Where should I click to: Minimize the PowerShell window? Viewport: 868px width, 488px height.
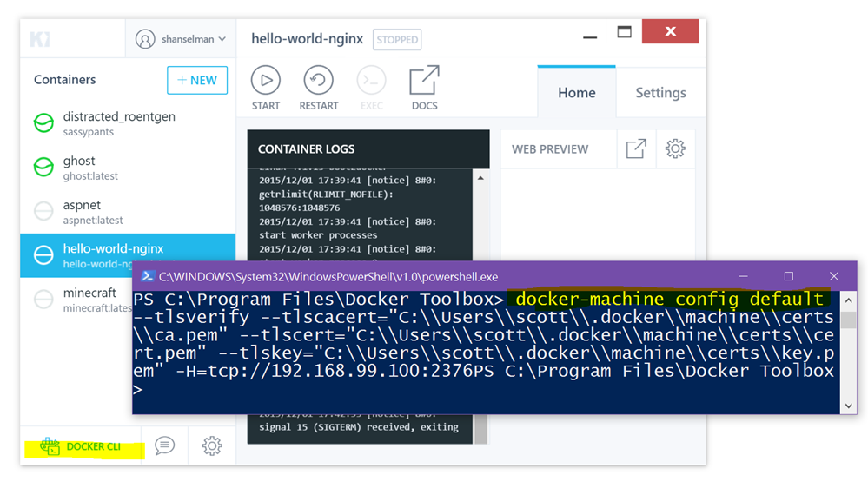coord(744,276)
